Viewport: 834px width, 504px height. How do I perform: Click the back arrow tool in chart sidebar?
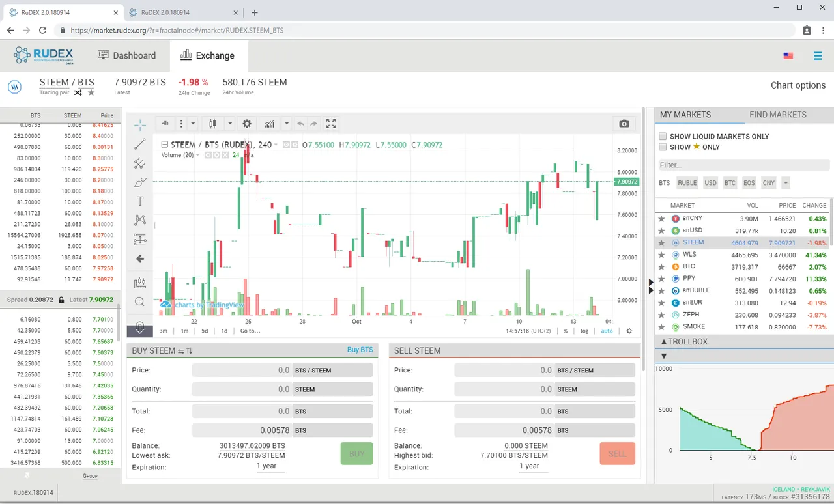click(140, 259)
